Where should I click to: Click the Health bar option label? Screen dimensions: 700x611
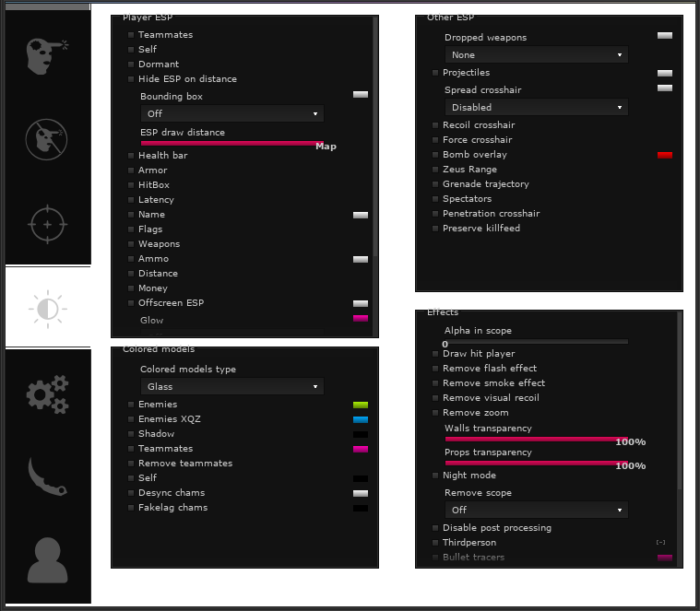tap(162, 156)
